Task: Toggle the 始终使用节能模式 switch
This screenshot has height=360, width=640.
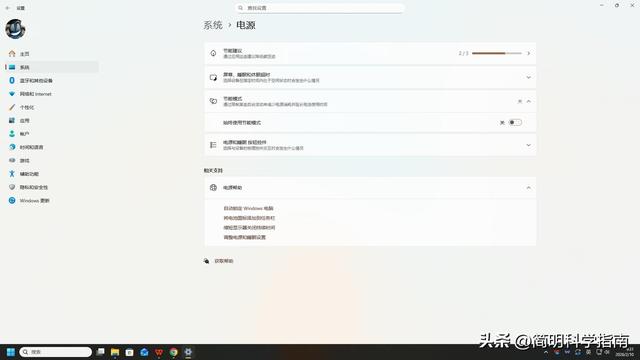Action: tap(515, 122)
